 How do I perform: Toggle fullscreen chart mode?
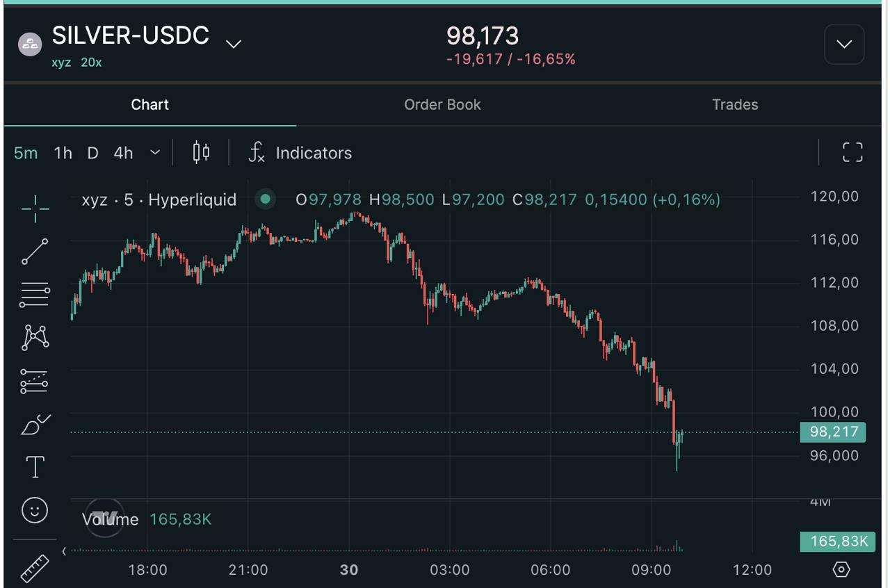click(x=852, y=152)
